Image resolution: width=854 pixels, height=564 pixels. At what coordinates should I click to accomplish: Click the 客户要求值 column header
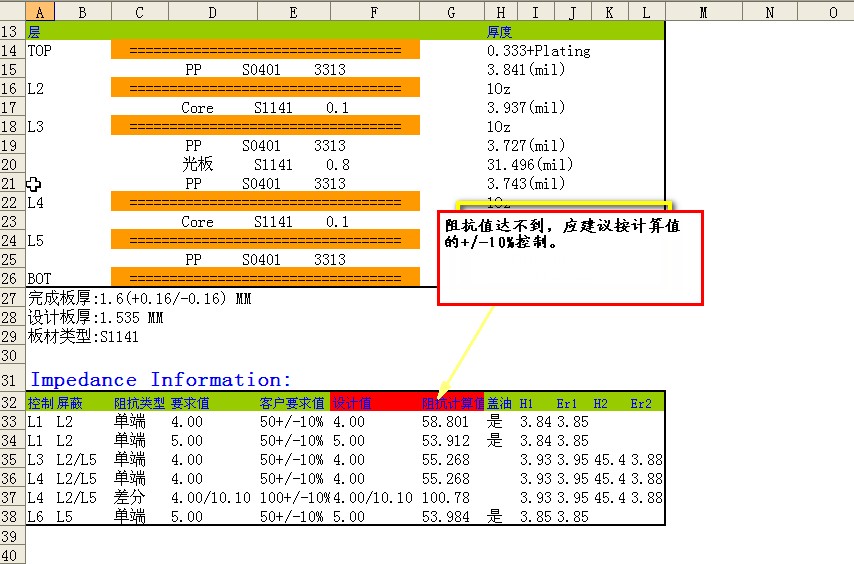click(x=292, y=403)
